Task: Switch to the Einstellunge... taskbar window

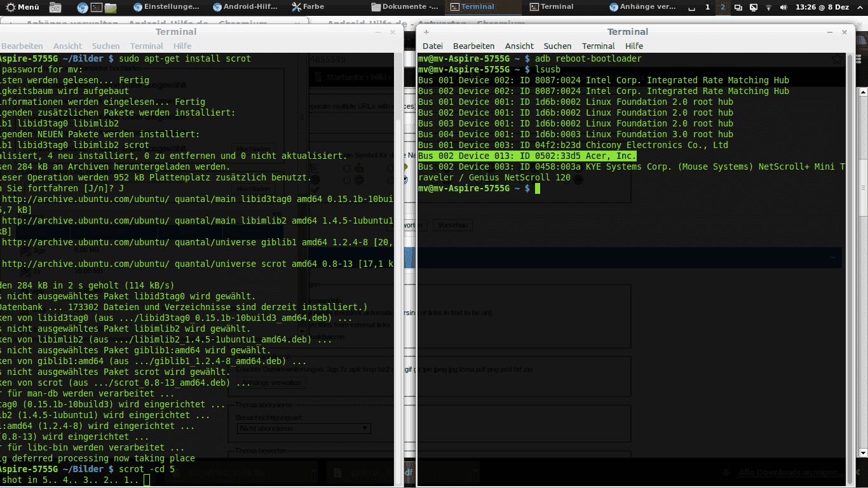Action: pos(166,7)
